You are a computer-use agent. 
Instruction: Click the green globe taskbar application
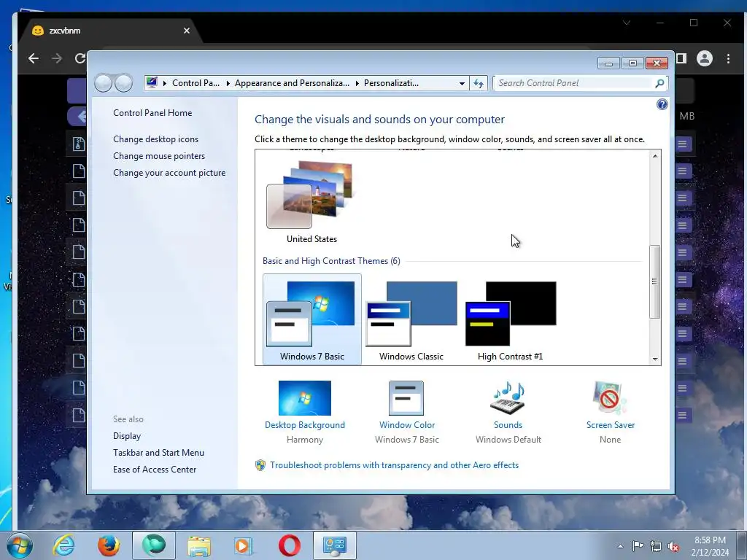(x=153, y=545)
